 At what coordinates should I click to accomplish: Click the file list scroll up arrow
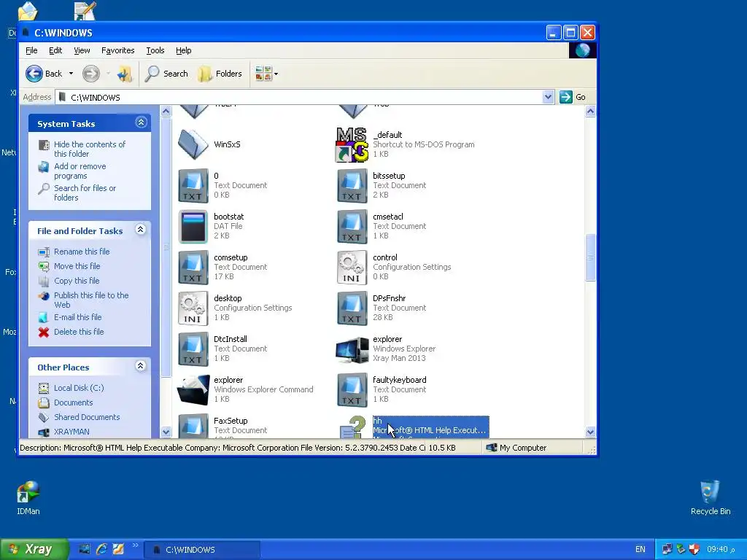[x=590, y=112]
